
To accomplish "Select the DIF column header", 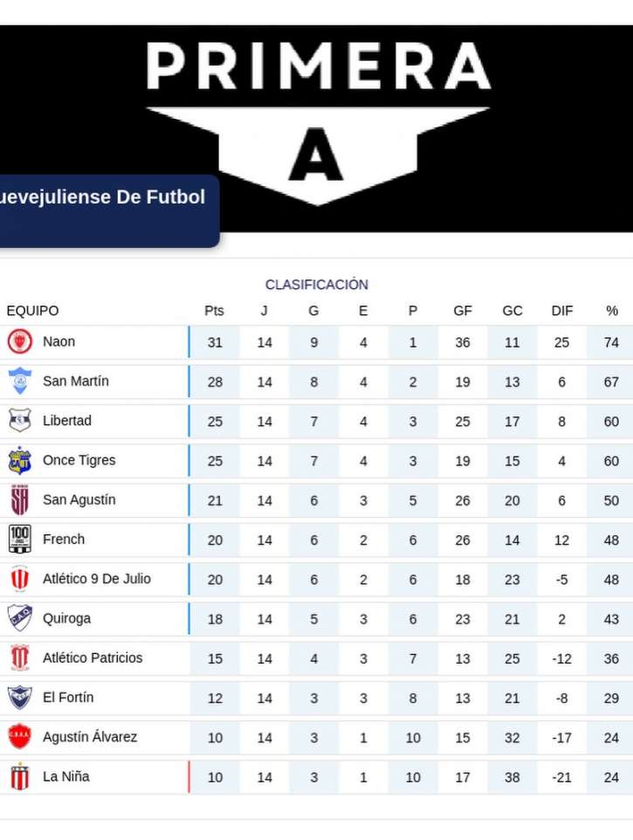I will tap(561, 311).
